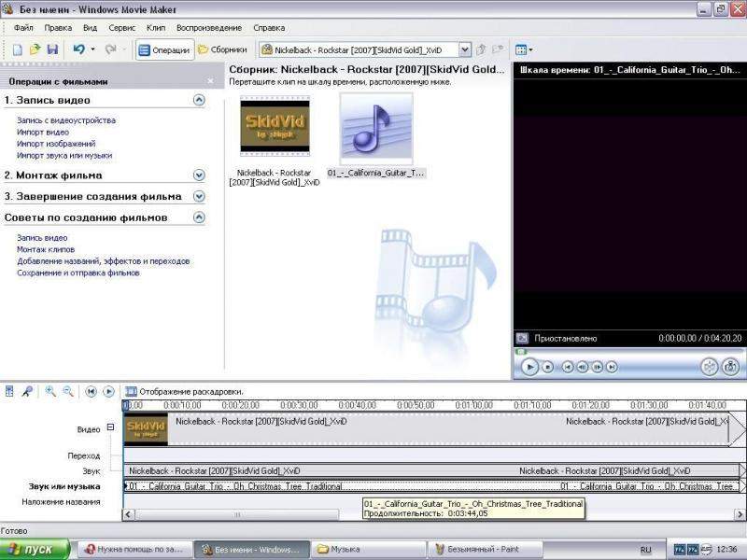The width and height of the screenshot is (747, 560).
Task: Click the Open project folder icon
Action: pos(35,49)
